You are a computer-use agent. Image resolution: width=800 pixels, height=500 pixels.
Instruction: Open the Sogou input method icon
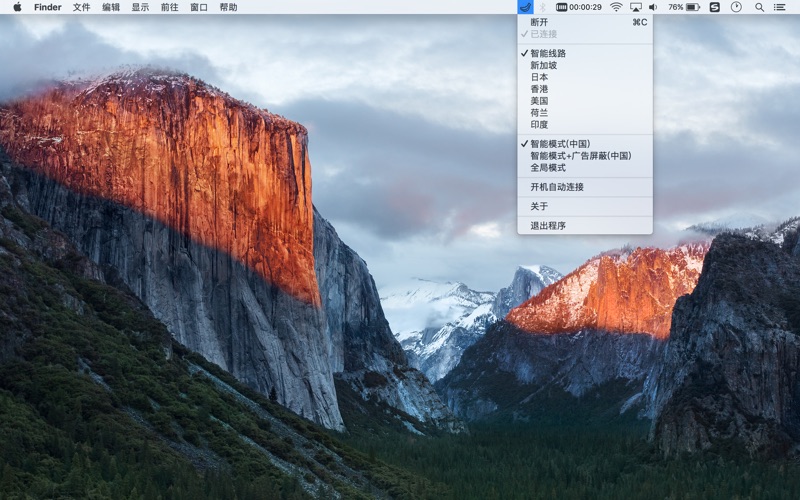(x=714, y=7)
